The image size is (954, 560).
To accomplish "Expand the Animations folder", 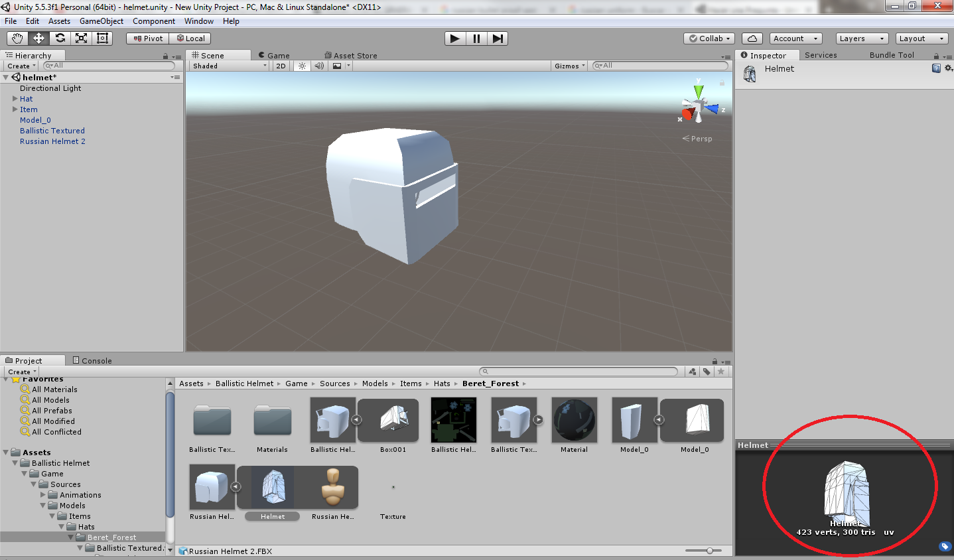I will [43, 495].
